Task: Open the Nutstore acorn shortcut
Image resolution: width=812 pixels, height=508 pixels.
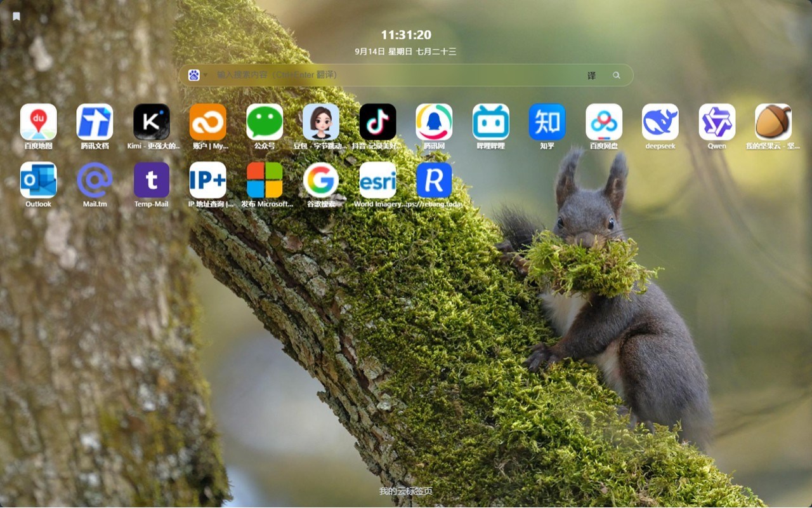Action: click(773, 122)
